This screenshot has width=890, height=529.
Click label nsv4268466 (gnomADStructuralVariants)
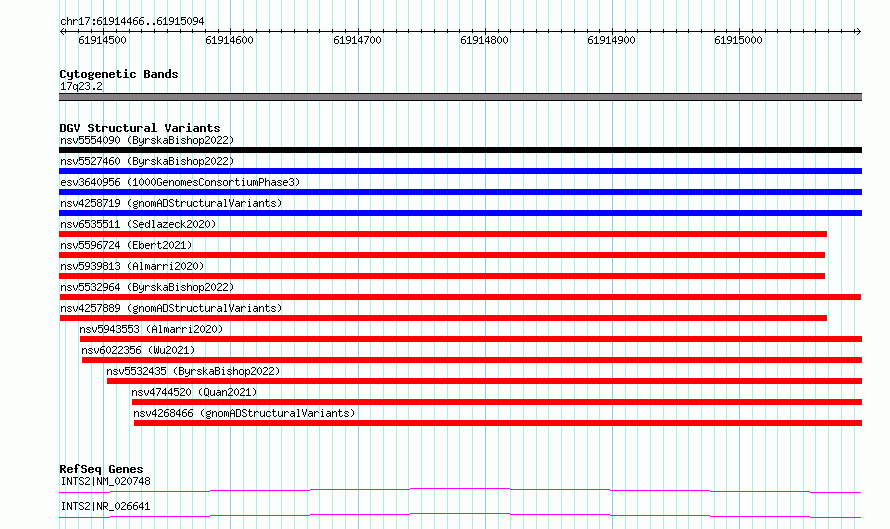[x=244, y=413]
